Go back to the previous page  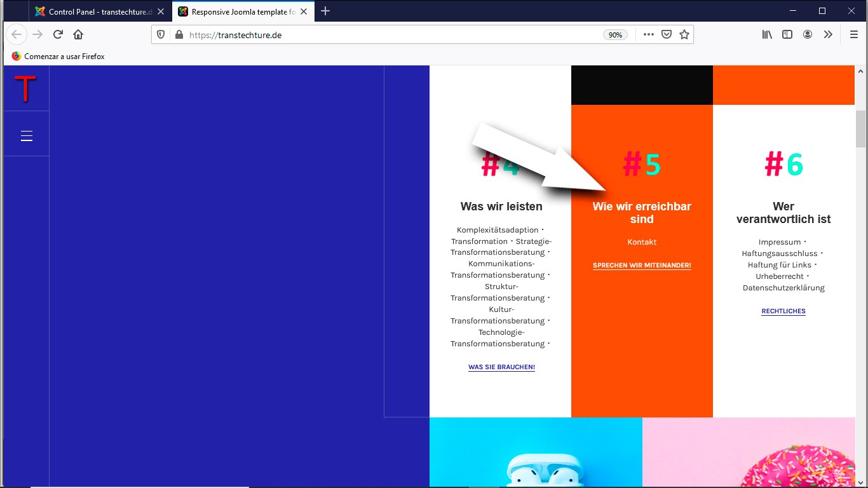tap(17, 34)
